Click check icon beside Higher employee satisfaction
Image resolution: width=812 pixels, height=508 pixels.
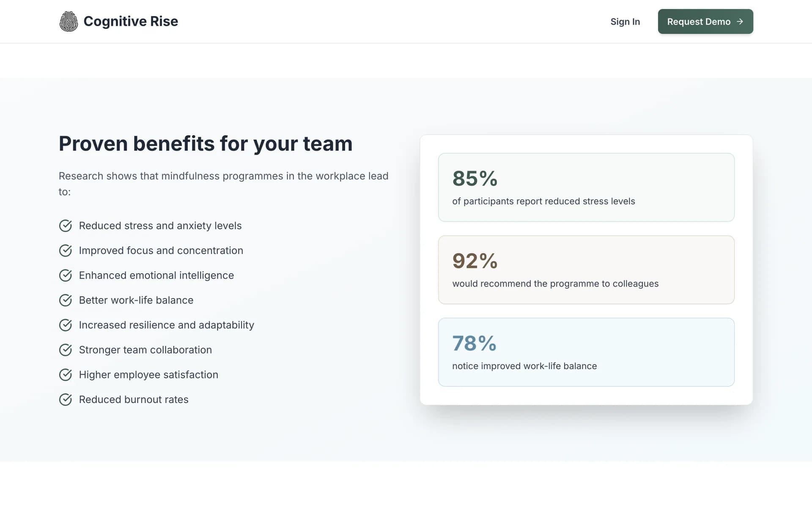pos(65,375)
